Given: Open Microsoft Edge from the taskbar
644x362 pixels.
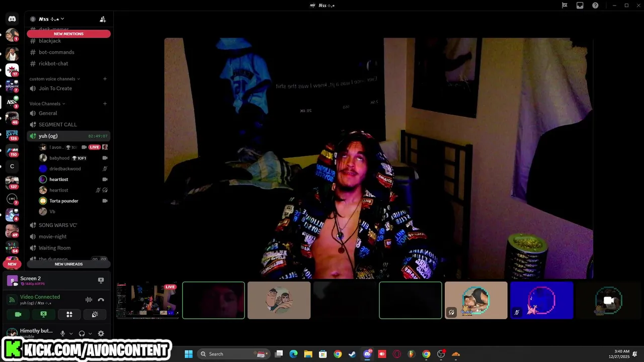Looking at the screenshot, I should 293,354.
